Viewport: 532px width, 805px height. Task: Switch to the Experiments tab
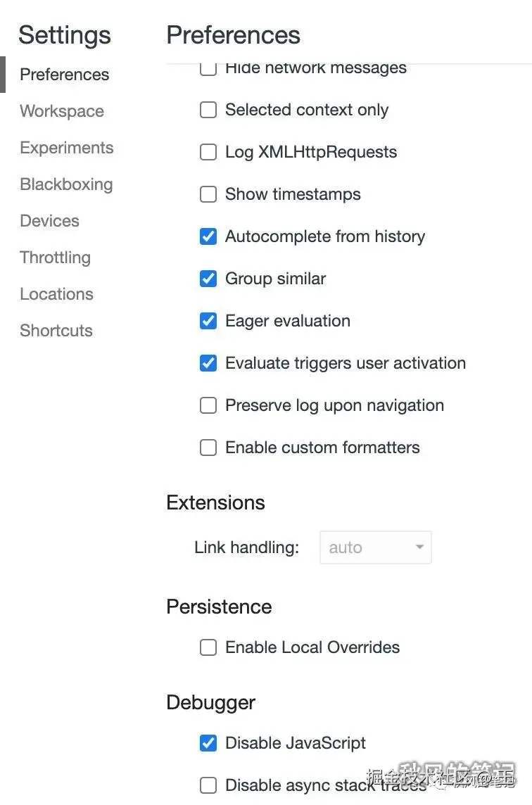[x=66, y=148]
